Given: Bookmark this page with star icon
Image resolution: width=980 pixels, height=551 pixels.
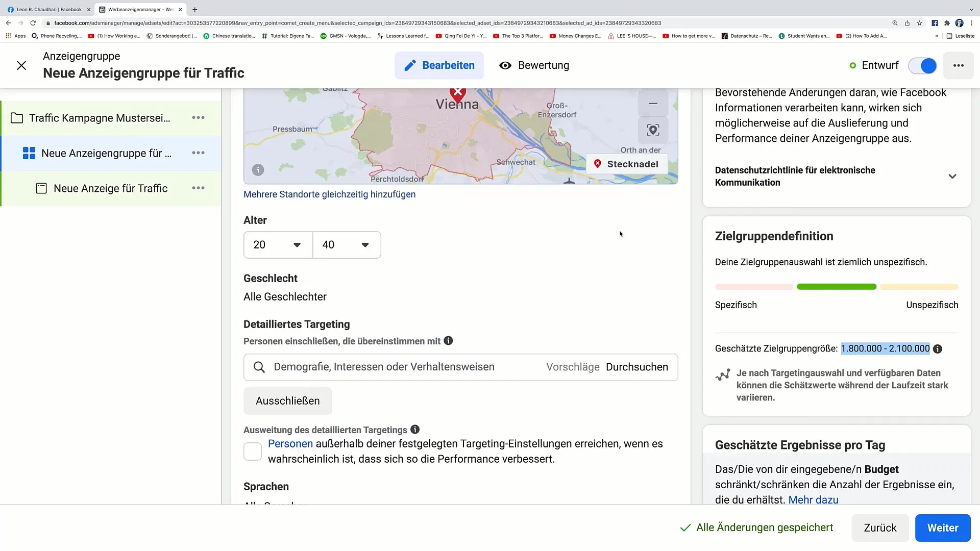Looking at the screenshot, I should [919, 23].
